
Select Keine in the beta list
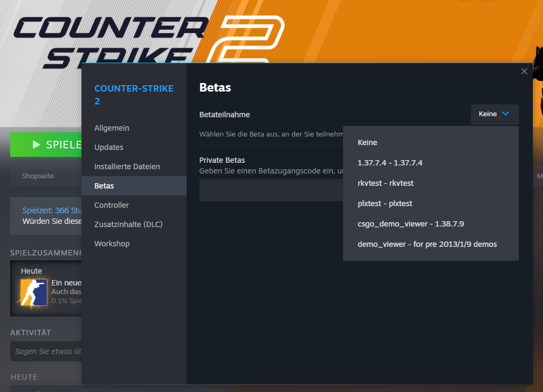431,142
